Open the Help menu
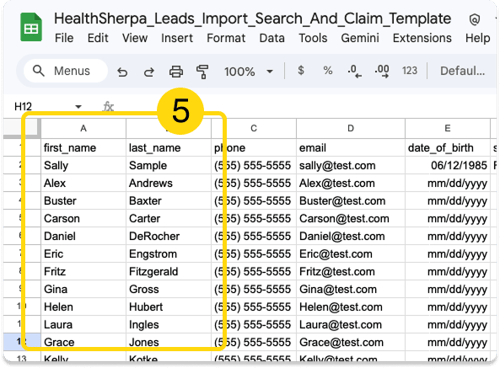The image size is (500, 368). (478, 38)
